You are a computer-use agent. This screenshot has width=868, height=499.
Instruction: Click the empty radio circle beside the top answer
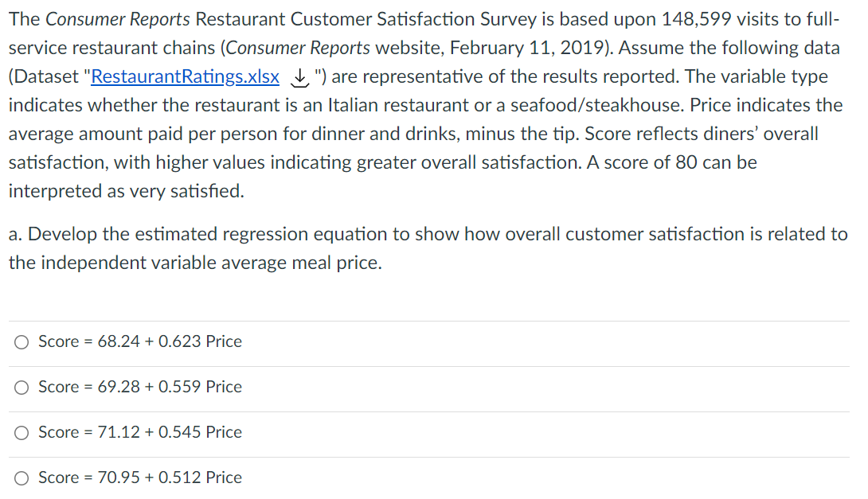[x=22, y=341]
